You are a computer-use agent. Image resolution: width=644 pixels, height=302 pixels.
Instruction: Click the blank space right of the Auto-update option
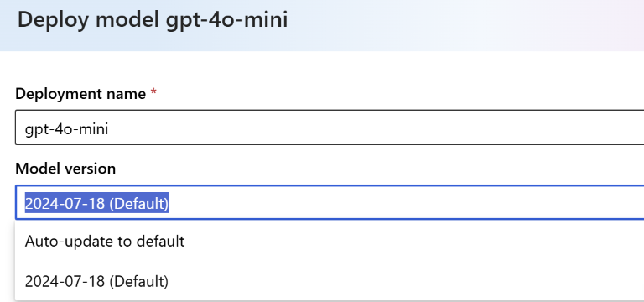pyautogui.click(x=411, y=242)
